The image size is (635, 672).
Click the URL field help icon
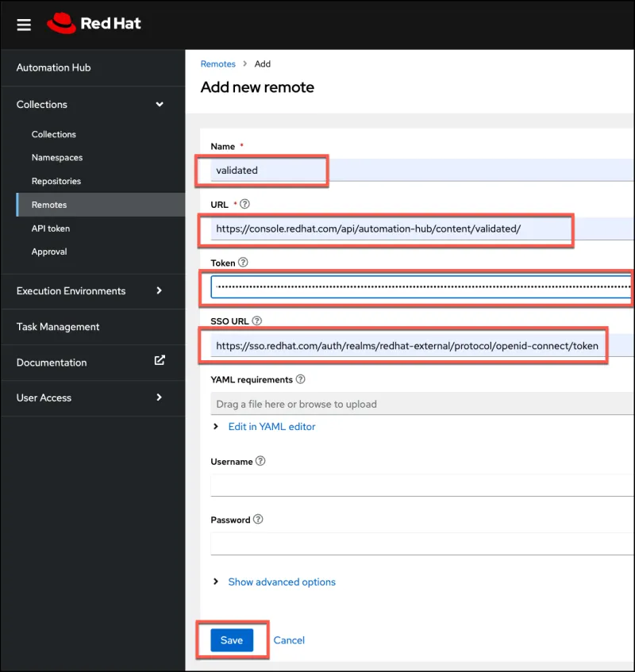(245, 205)
